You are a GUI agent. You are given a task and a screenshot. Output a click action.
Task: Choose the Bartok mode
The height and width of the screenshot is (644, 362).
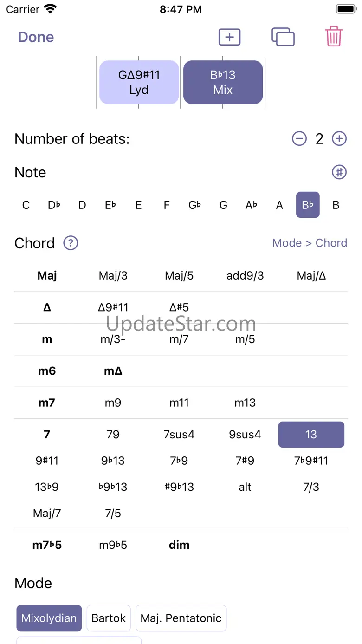coord(109,618)
